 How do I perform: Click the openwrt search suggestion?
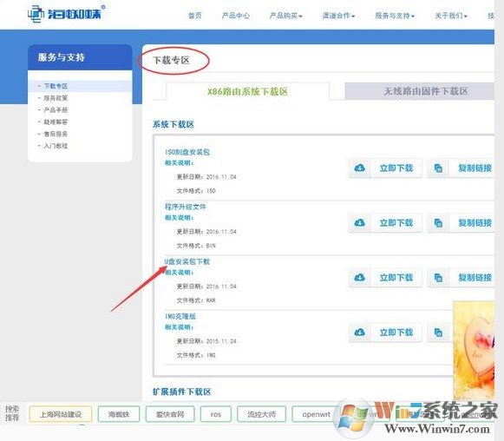[316, 414]
